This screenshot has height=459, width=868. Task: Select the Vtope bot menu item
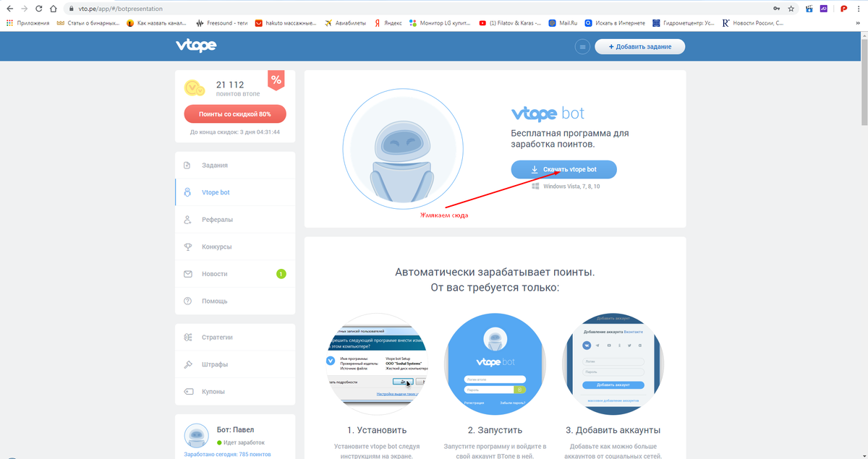(x=235, y=192)
